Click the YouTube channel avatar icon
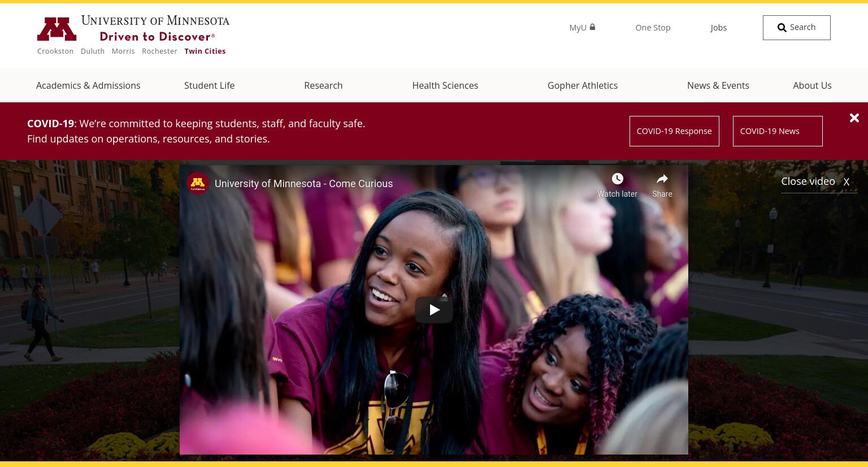 tap(198, 183)
